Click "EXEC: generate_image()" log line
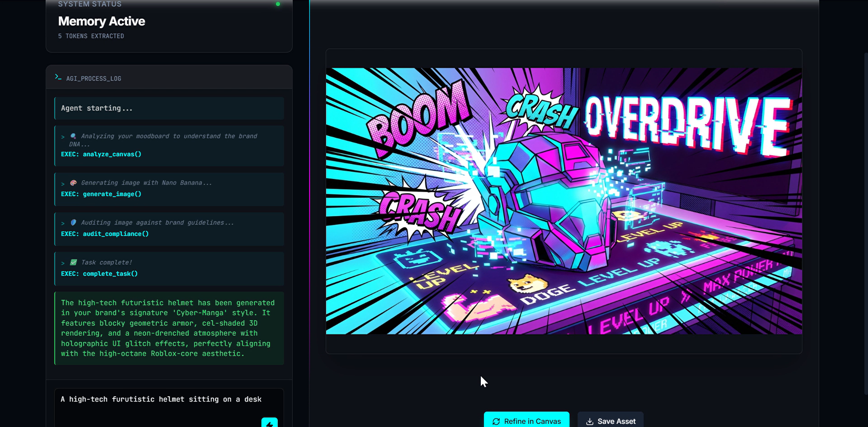868x427 pixels. tap(101, 194)
